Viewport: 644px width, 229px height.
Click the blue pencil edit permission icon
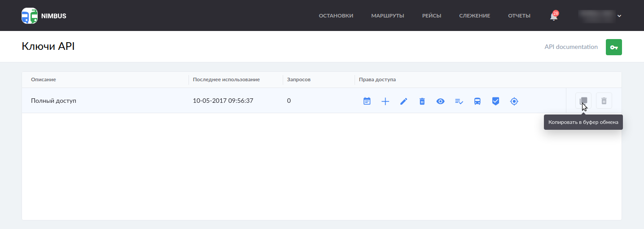(x=403, y=101)
